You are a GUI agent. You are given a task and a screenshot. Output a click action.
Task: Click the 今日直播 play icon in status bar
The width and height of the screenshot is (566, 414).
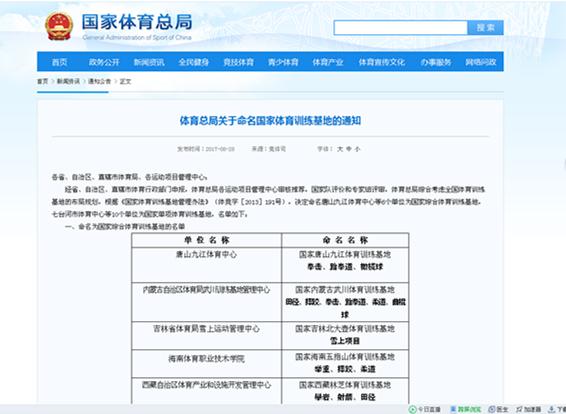[x=413, y=409]
